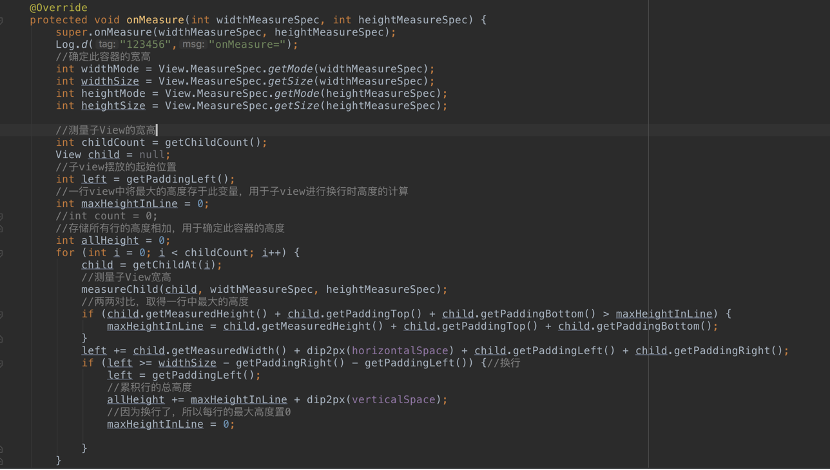Click getSize on the heightSize line
The width and height of the screenshot is (830, 470).
[x=297, y=105]
